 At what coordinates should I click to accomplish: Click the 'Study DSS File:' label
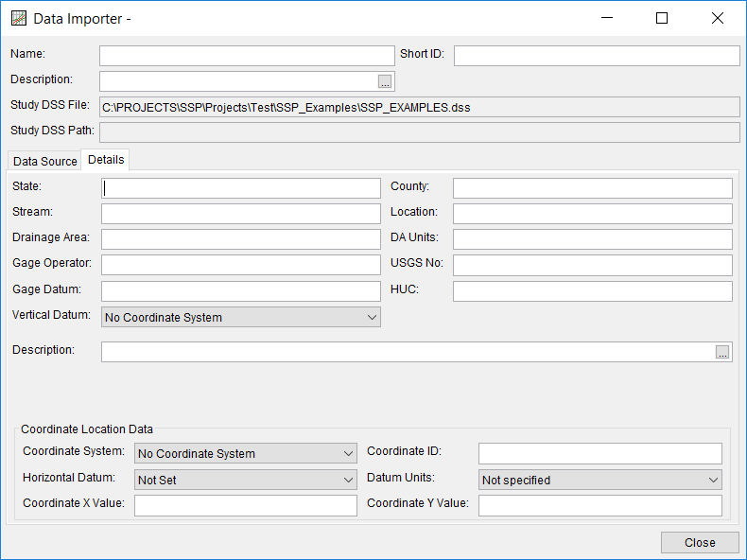(x=50, y=105)
